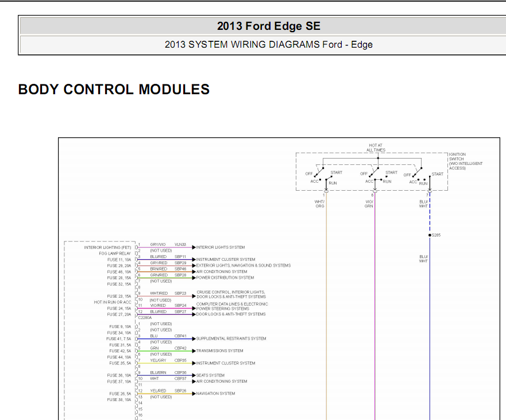This screenshot has height=420, width=506.
Task: Click the 'FUSE 38, 10A' label
Action: (x=119, y=400)
